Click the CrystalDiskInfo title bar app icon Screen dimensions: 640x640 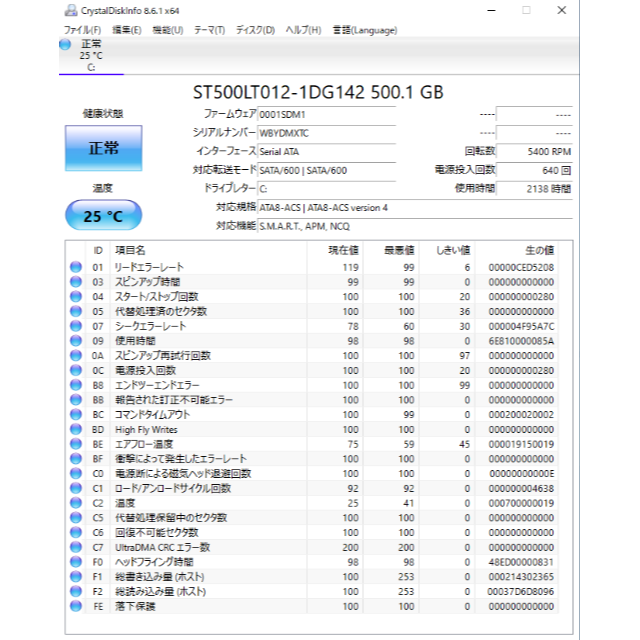[x=71, y=10]
